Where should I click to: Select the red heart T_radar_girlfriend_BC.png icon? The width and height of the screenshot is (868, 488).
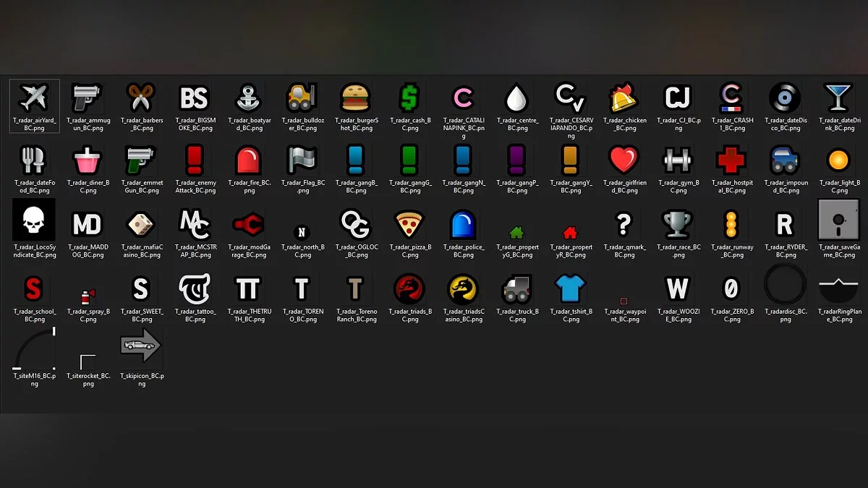pos(624,160)
